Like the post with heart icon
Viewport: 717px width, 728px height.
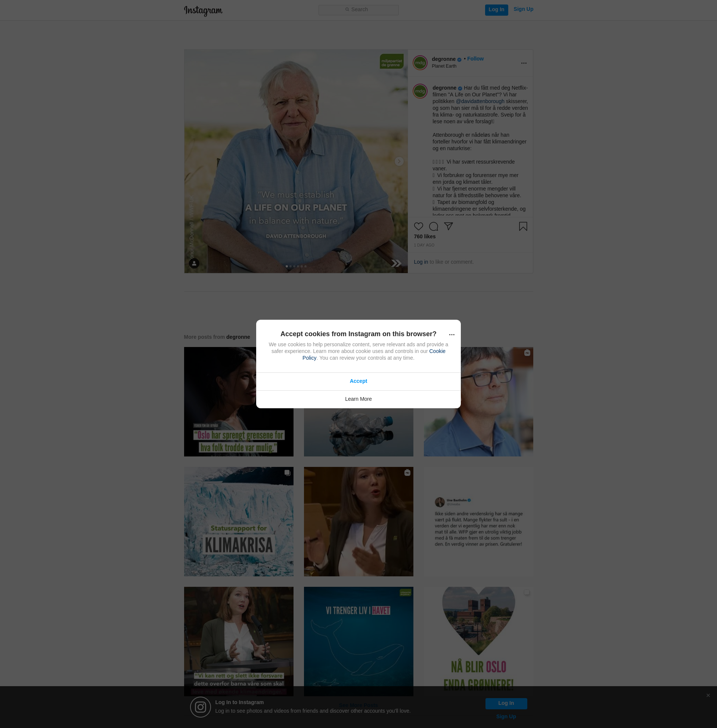[418, 226]
